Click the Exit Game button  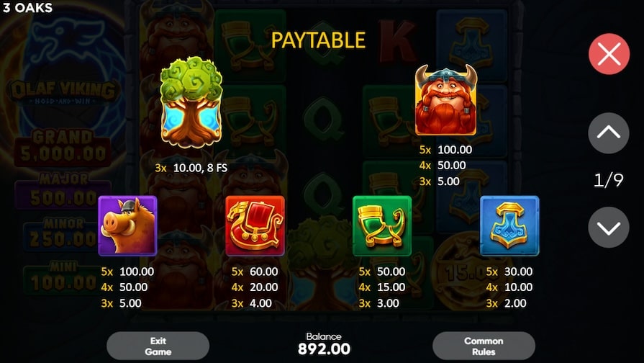158,346
